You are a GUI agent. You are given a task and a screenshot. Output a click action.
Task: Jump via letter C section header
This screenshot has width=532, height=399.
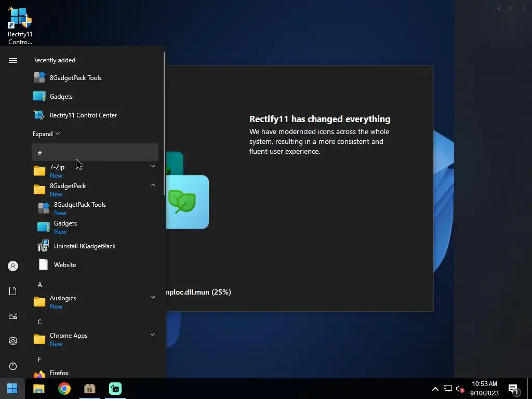point(39,322)
